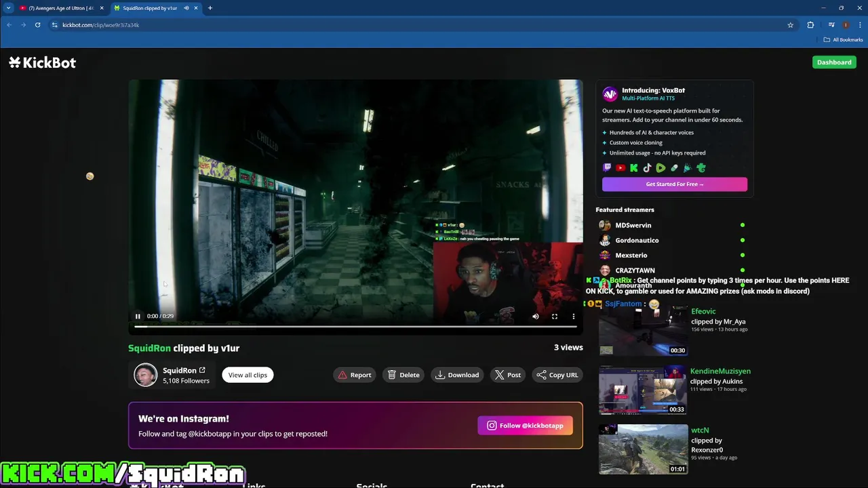The height and width of the screenshot is (488, 868).
Task: Click the KickBot logo
Action: (x=42, y=62)
